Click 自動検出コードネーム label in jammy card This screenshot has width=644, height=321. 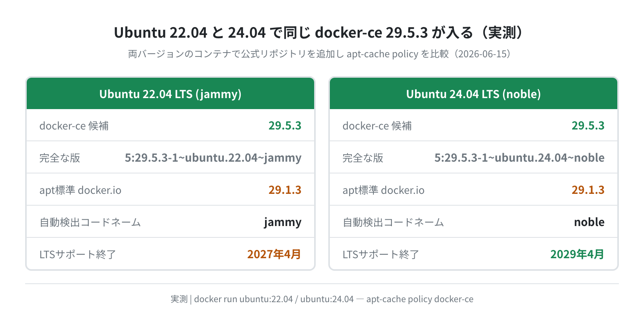pos(90,222)
